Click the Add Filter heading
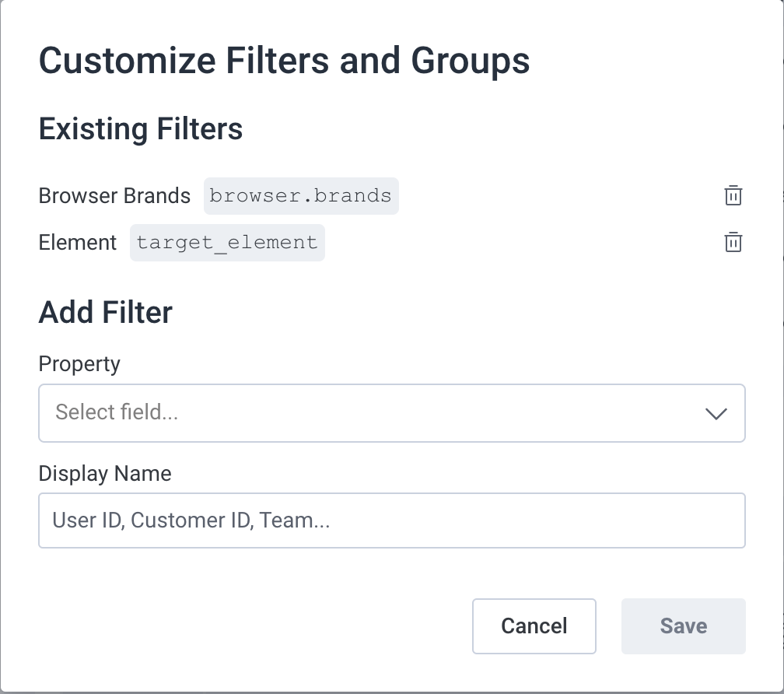Screen dimensions: 784x694 [x=105, y=311]
